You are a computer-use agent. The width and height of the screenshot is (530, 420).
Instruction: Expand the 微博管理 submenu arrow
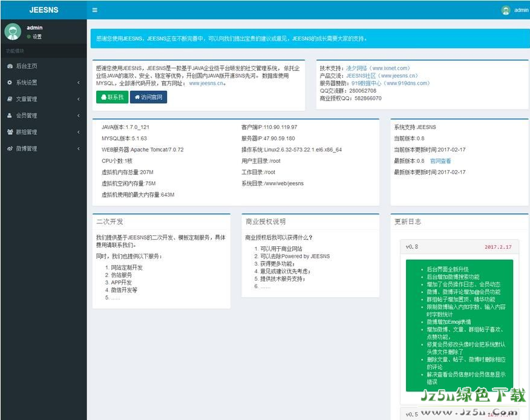click(x=79, y=148)
